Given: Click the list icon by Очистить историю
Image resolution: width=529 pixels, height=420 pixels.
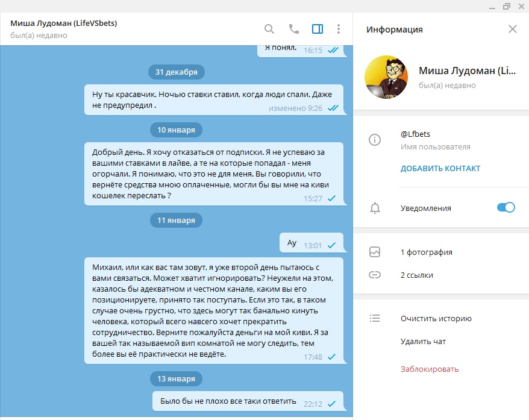Looking at the screenshot, I should pos(375,318).
